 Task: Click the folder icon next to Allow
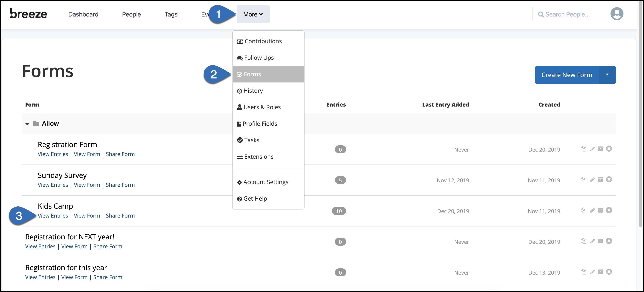click(x=36, y=123)
